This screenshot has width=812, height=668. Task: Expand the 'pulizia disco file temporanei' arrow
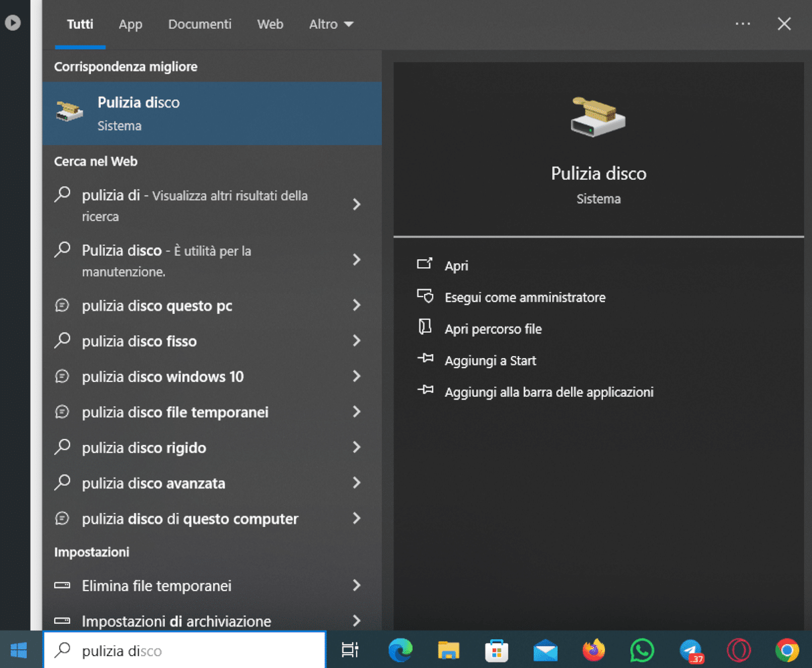coord(357,411)
